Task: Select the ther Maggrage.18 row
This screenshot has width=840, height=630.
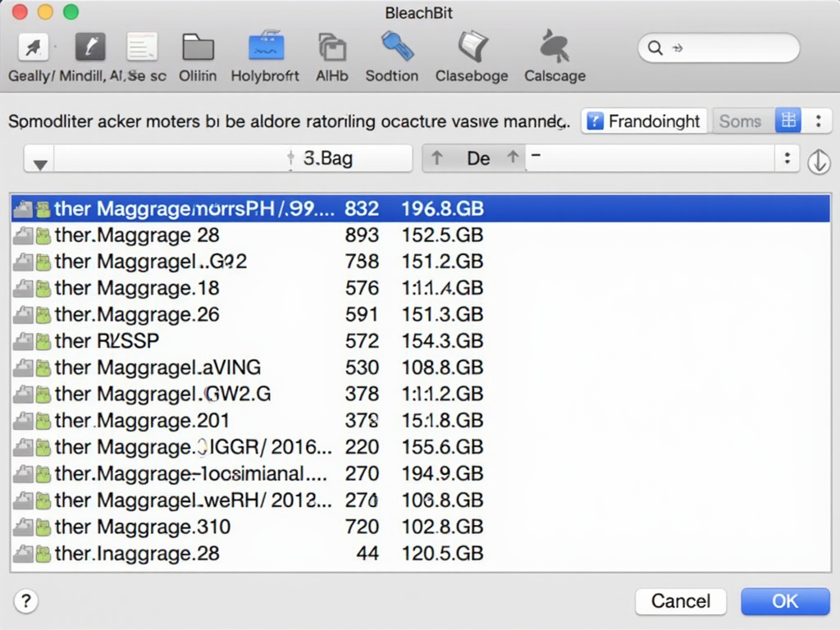Action: pos(421,288)
